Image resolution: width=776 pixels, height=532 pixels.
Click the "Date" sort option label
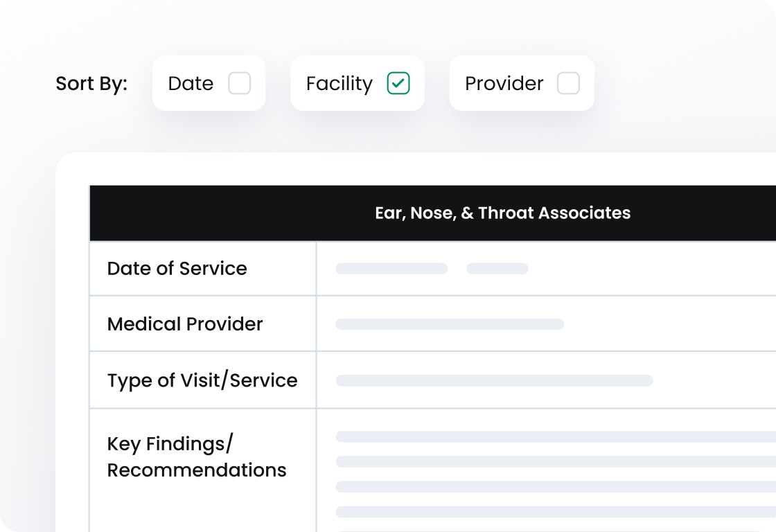tap(191, 83)
